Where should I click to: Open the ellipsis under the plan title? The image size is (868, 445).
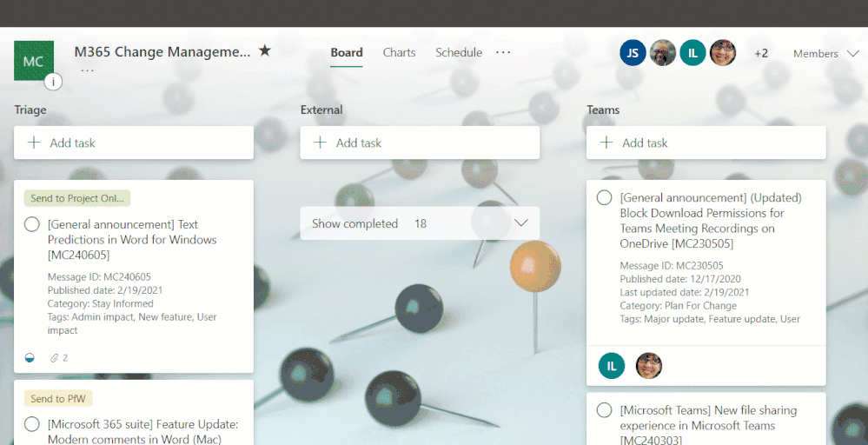[x=88, y=70]
